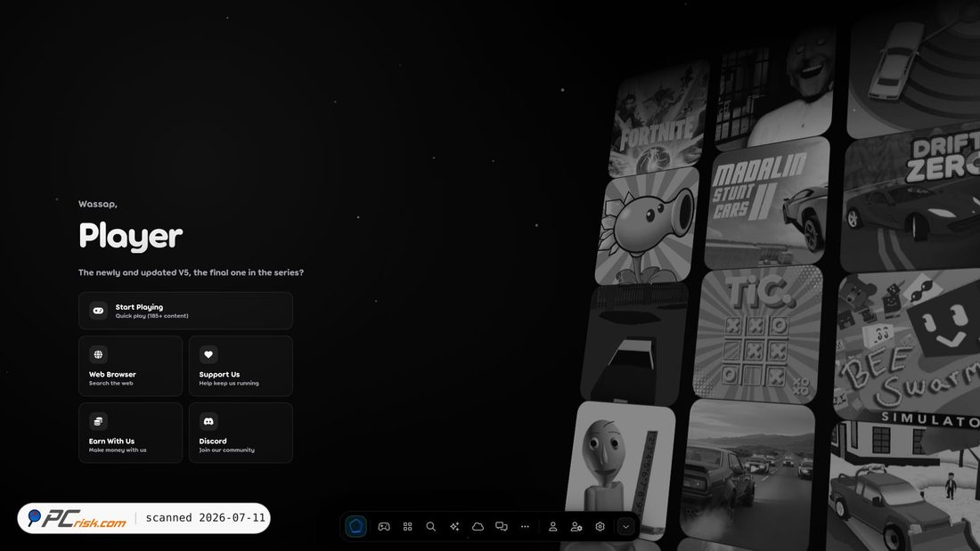The image size is (980, 551).
Task: Open the Earn With Us card
Action: (x=131, y=433)
